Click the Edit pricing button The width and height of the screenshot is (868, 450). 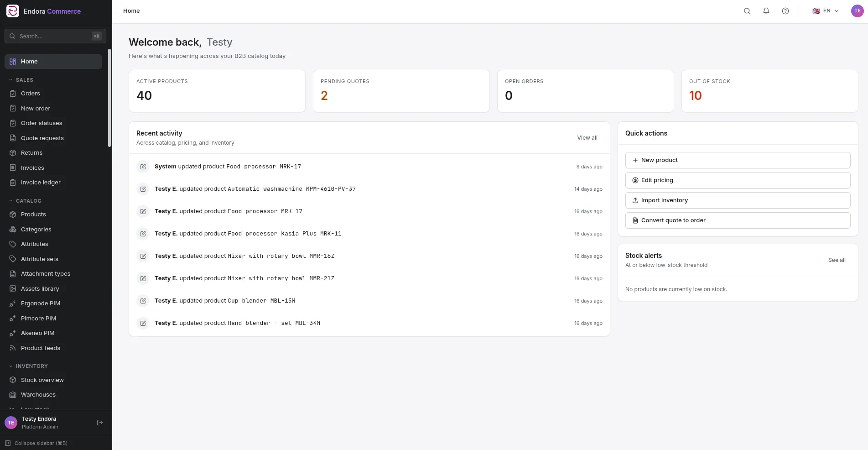(738, 180)
